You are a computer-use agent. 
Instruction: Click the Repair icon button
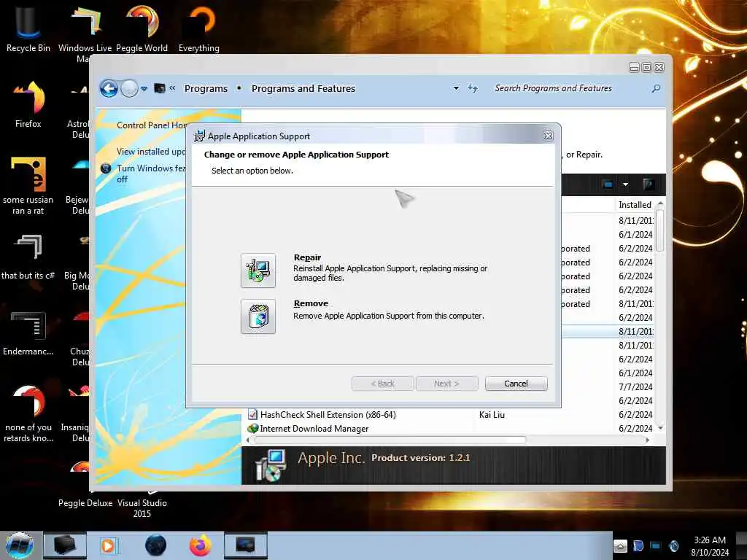pos(258,271)
